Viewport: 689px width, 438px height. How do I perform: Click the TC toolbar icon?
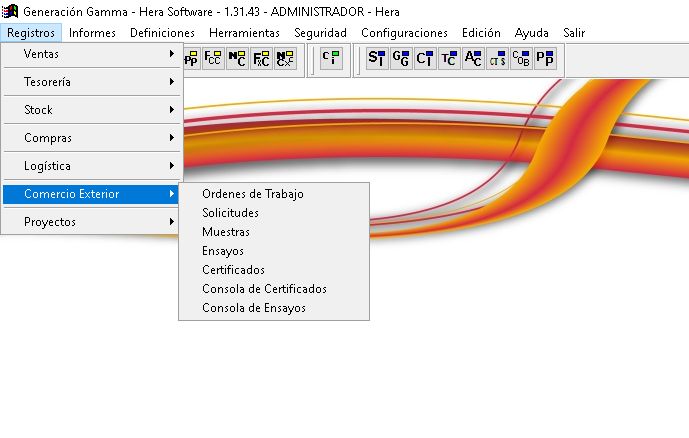(449, 59)
